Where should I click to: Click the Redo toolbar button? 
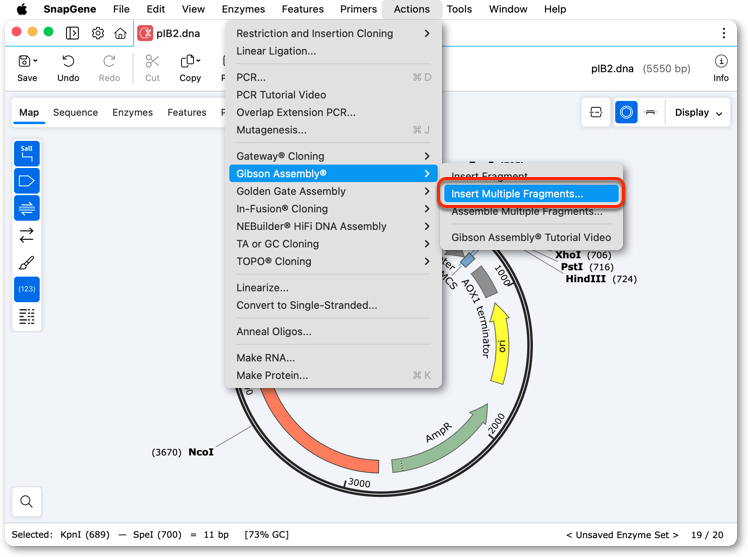109,68
